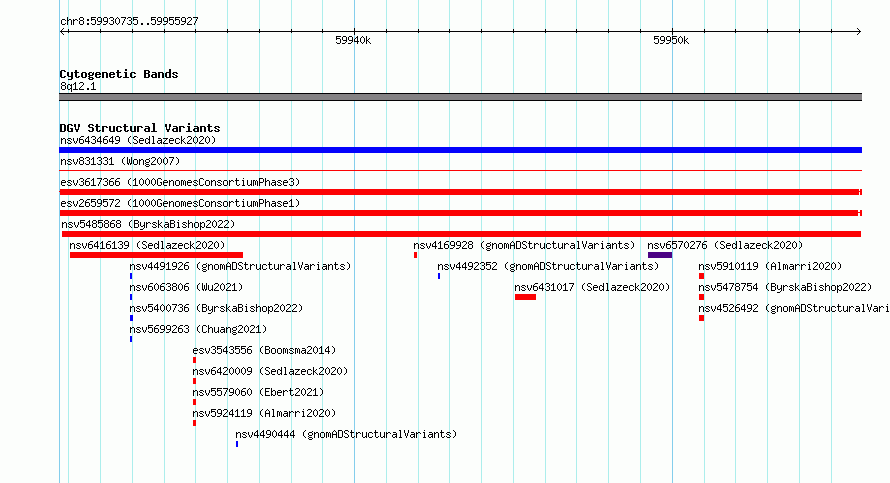The image size is (890, 483).
Task: Select the red esv2659572 variant bar
Action: (x=460, y=213)
